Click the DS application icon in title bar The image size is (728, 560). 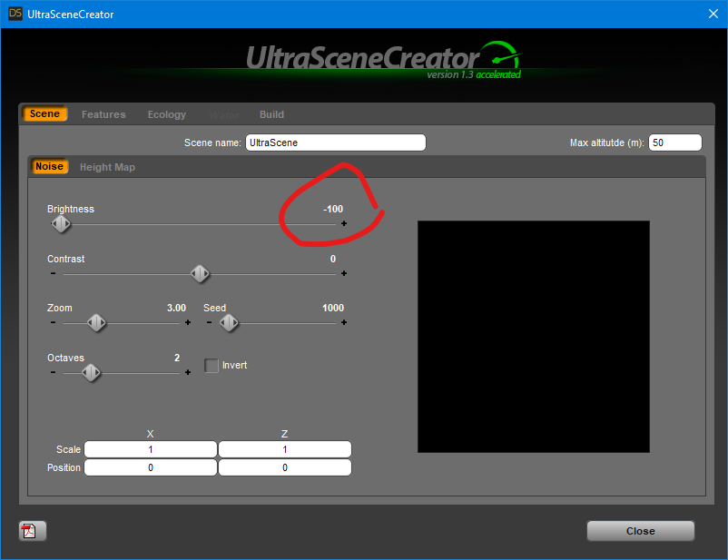pyautogui.click(x=15, y=14)
